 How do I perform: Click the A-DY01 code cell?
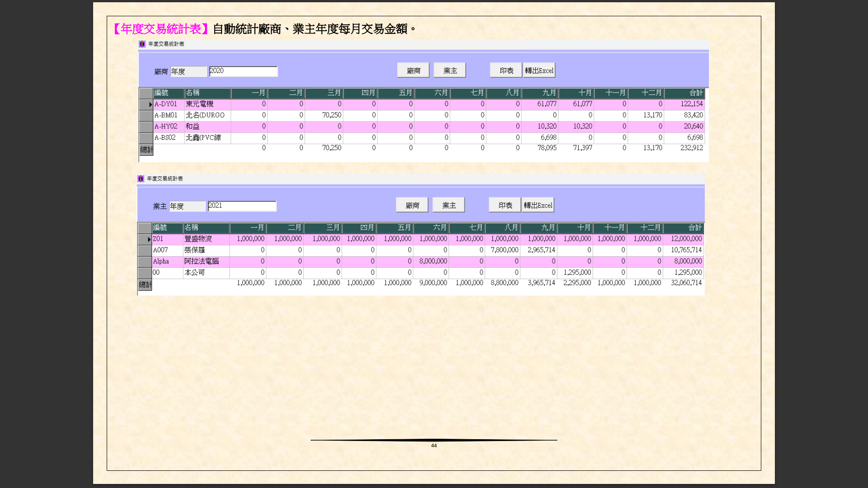[169, 104]
